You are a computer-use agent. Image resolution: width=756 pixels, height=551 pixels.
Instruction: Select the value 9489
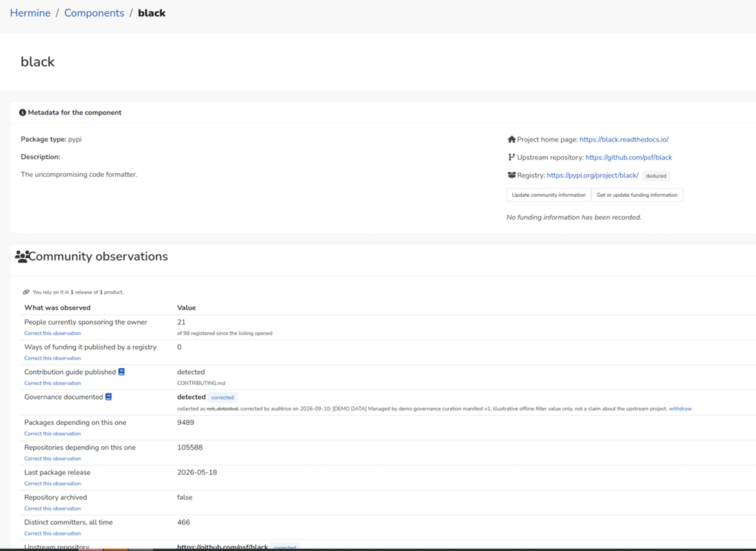185,423
